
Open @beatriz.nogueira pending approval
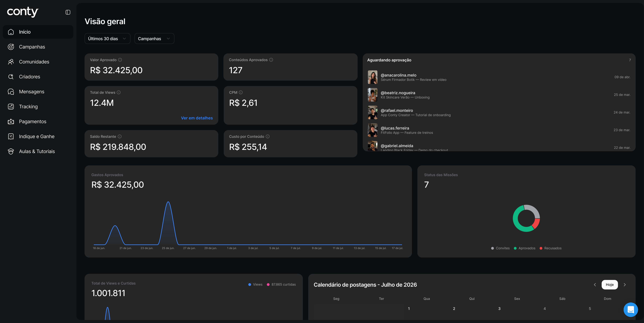click(x=499, y=95)
